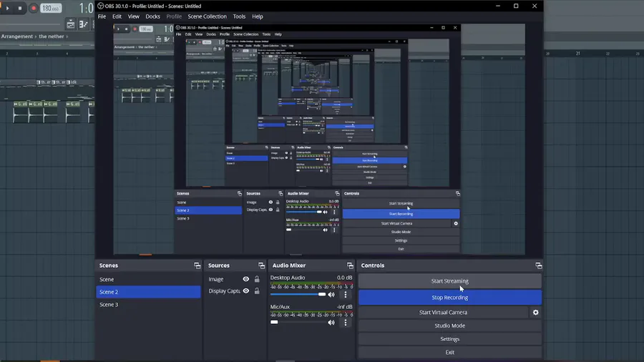Image resolution: width=644 pixels, height=362 pixels.
Task: Select 'Scene 3' in Scenes list
Action: (148, 305)
